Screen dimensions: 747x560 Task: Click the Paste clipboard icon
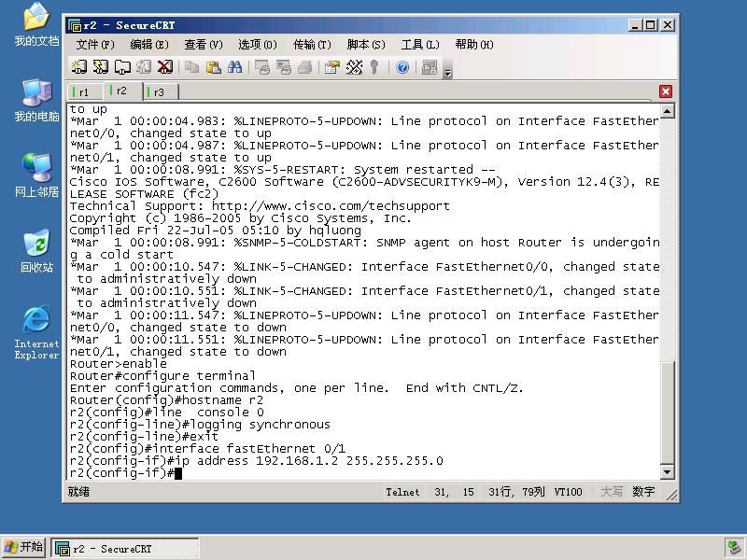point(214,67)
